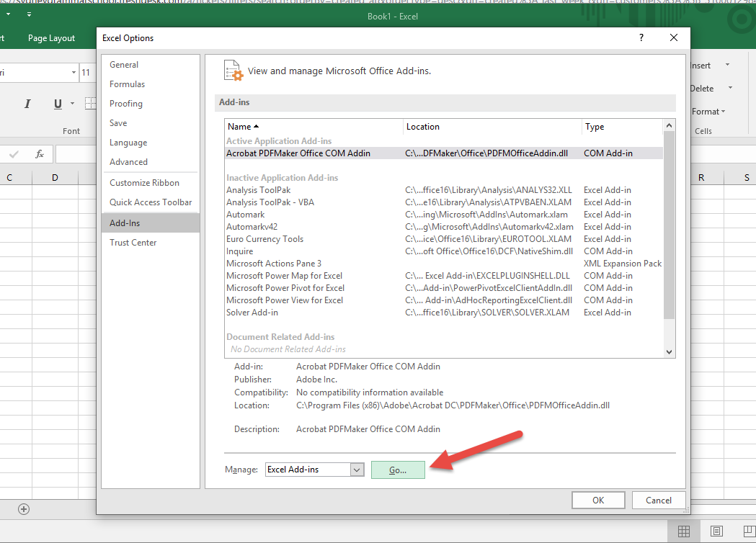Select Solver Add-in in the list
This screenshot has width=756, height=543.
(x=252, y=313)
